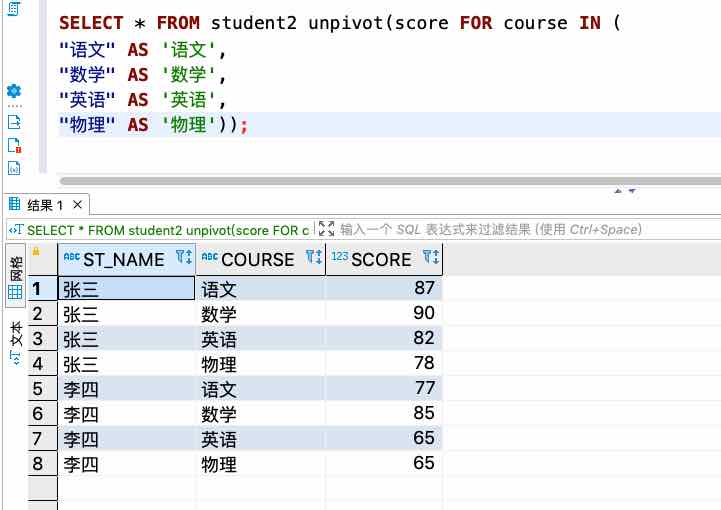
Task: Click the horizontal scrollbar of SQL editor
Action: pos(390,181)
